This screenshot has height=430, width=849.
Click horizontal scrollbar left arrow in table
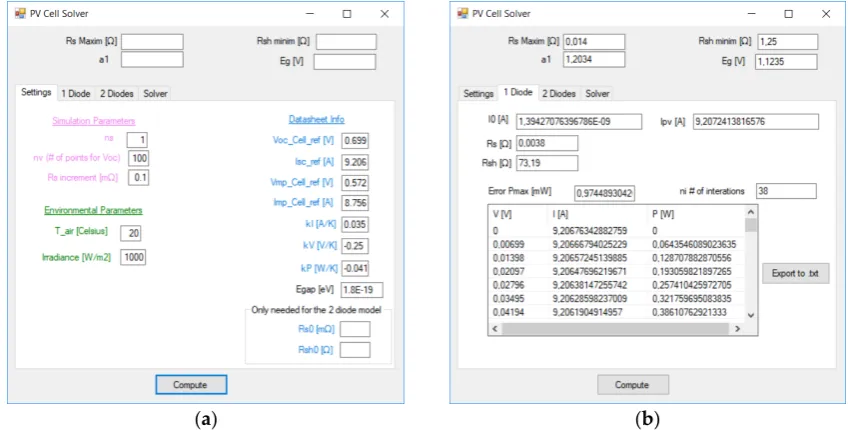click(x=494, y=329)
